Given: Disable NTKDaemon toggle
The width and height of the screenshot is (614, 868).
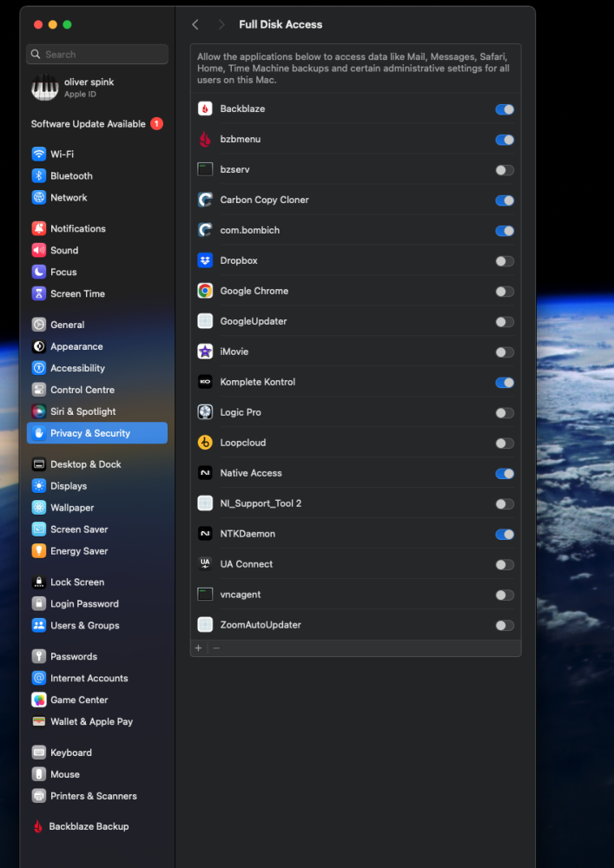Looking at the screenshot, I should click(505, 534).
